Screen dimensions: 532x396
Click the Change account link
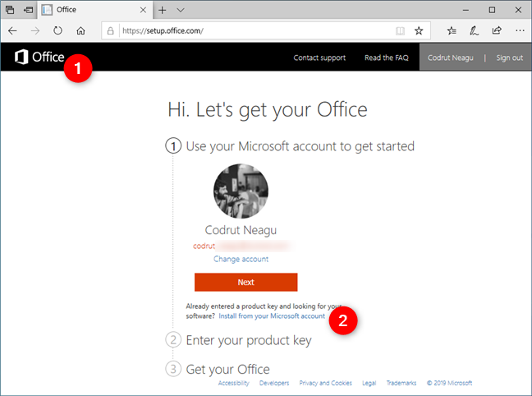tap(241, 259)
